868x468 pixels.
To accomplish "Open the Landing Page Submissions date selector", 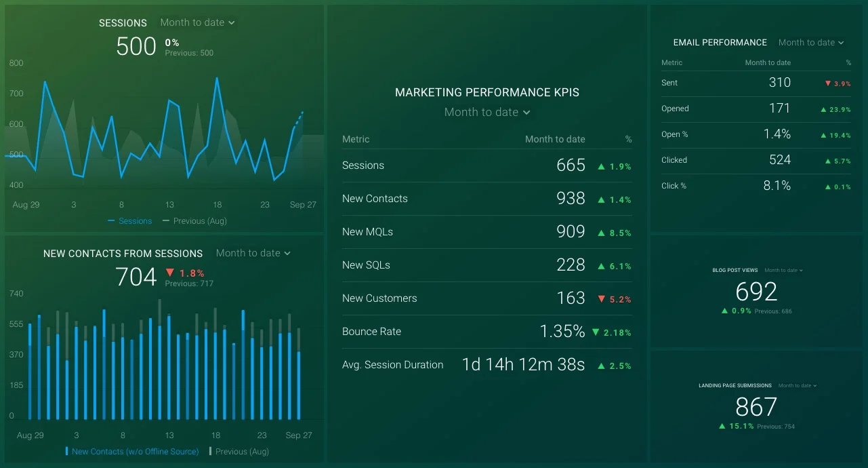I will [x=797, y=385].
